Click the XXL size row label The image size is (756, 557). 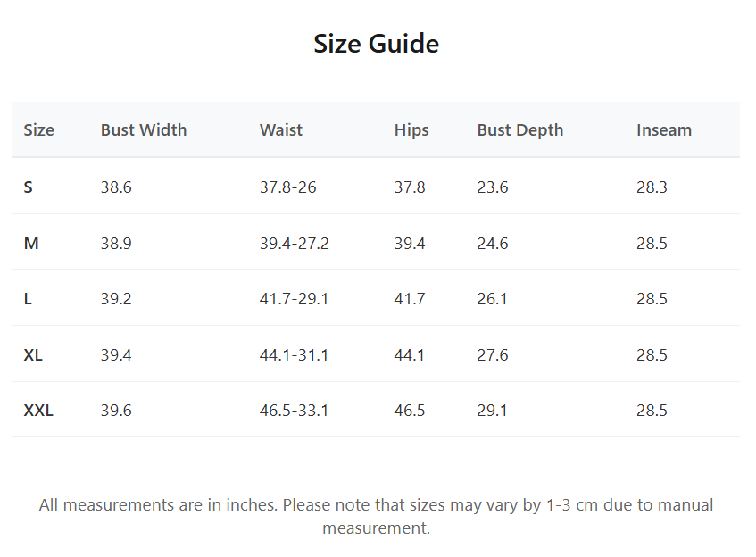[x=38, y=411]
